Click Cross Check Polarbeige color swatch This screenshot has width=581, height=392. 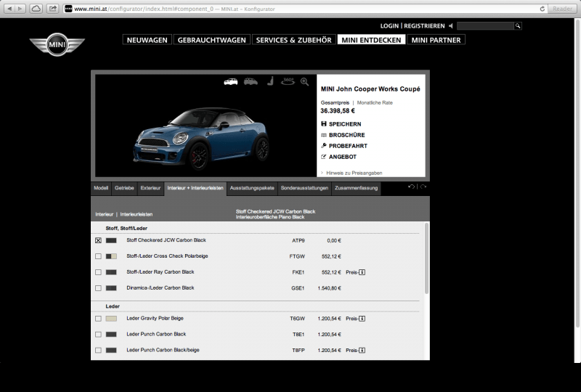[111, 256]
